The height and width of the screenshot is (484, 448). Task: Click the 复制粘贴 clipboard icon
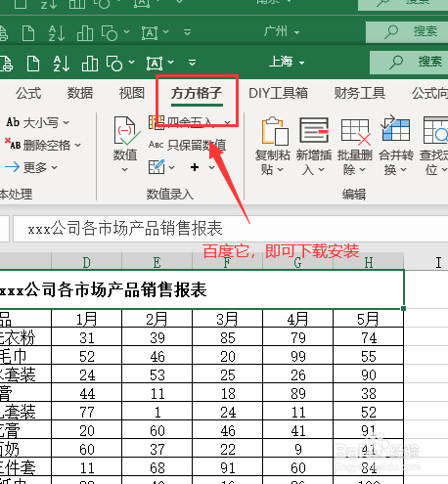click(275, 131)
